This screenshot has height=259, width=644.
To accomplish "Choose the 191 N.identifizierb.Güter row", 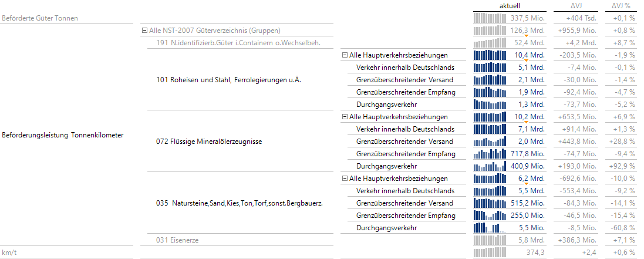I will [x=221, y=43].
